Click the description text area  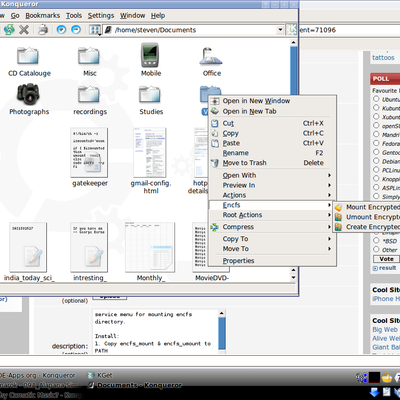(155, 331)
